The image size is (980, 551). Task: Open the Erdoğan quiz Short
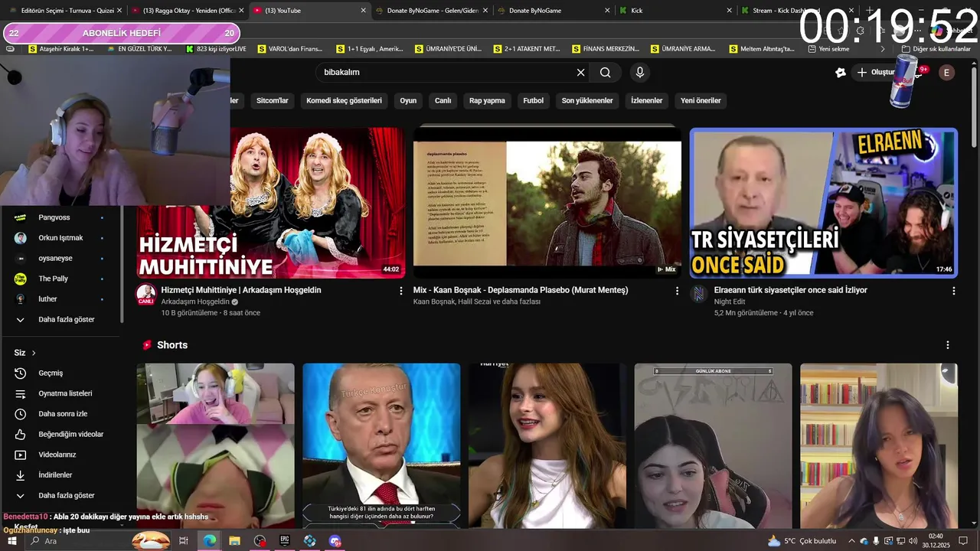click(381, 445)
